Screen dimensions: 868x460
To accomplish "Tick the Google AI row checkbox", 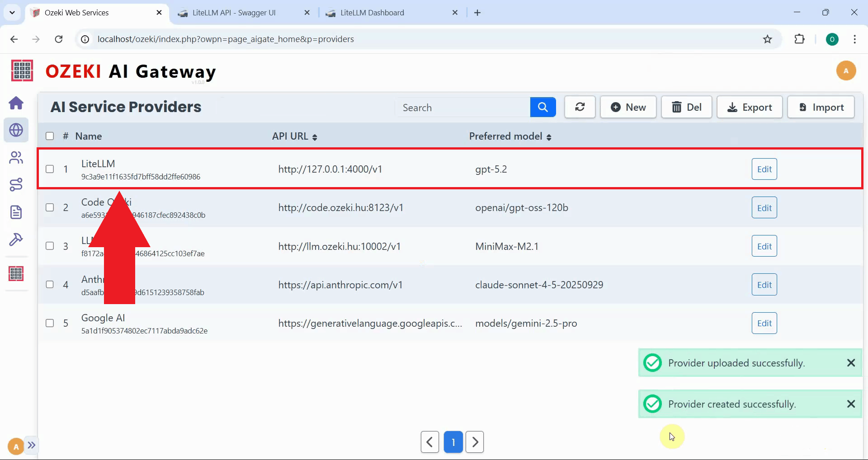I will click(50, 323).
